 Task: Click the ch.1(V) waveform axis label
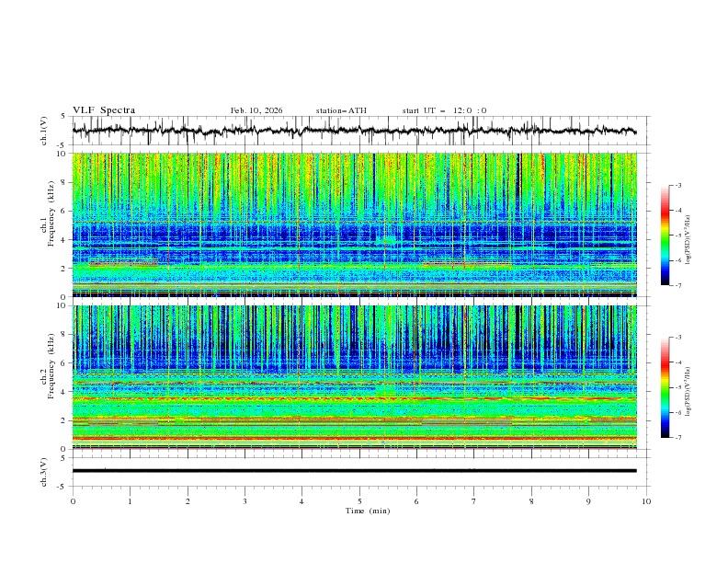pos(44,131)
